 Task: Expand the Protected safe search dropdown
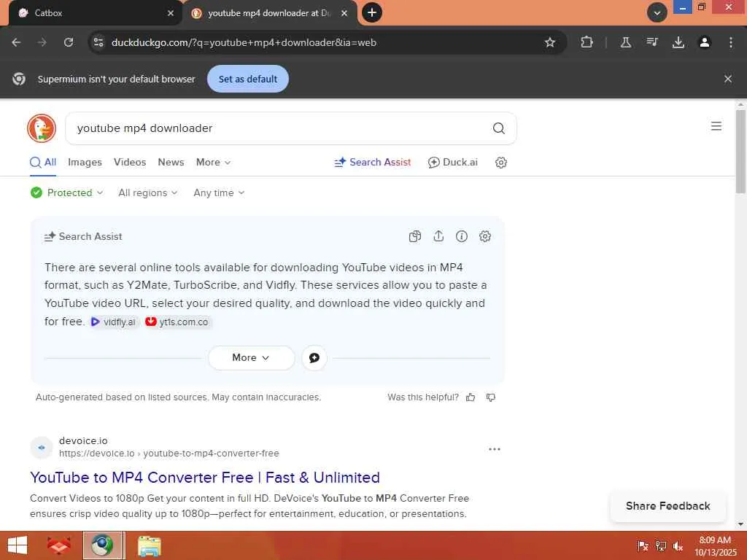[x=66, y=192]
